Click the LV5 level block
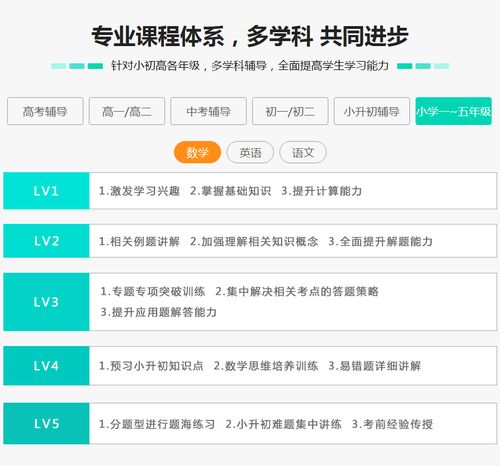 (x=46, y=423)
